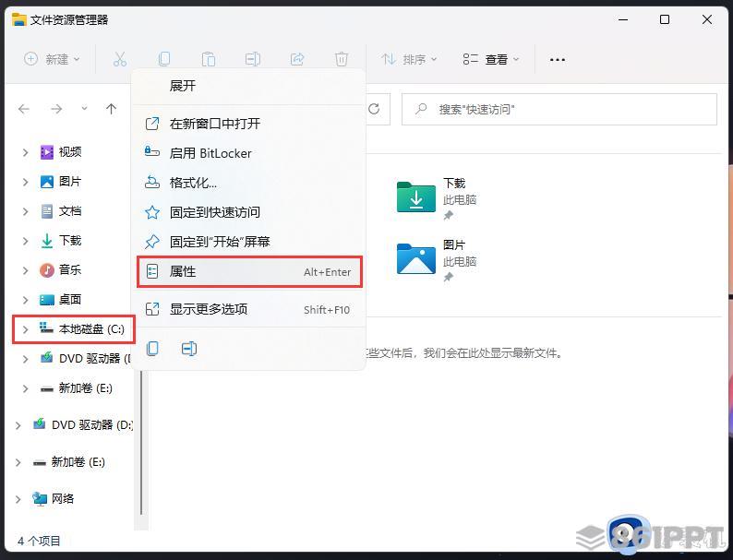The image size is (733, 560).
Task: Open the 新建 dropdown button
Action: tap(52, 59)
